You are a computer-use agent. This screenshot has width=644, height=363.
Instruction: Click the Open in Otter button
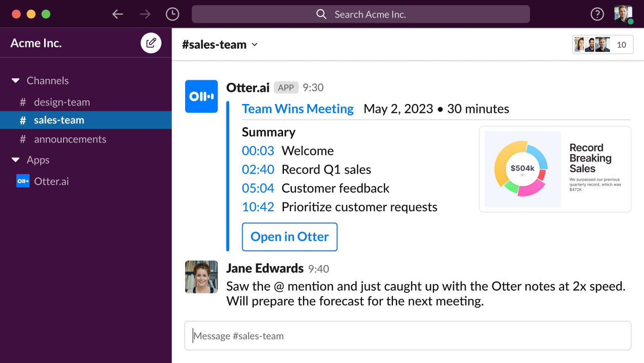tap(290, 237)
